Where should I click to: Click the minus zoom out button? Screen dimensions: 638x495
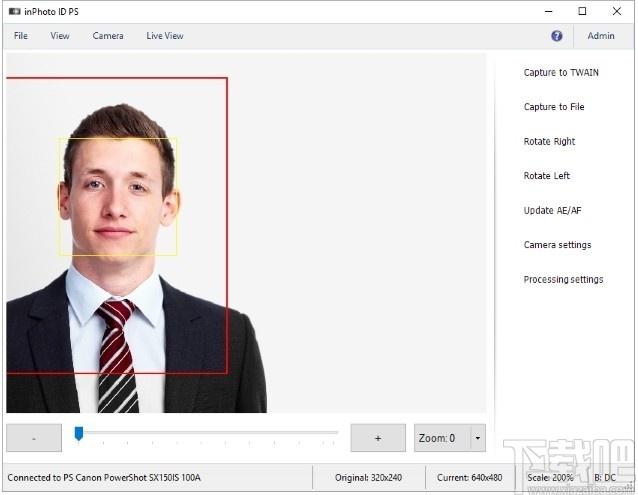pos(34,438)
